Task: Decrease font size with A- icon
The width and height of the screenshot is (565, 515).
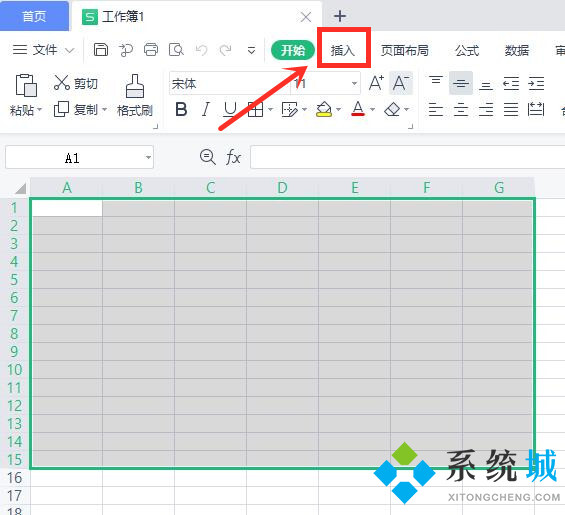Action: coord(401,83)
